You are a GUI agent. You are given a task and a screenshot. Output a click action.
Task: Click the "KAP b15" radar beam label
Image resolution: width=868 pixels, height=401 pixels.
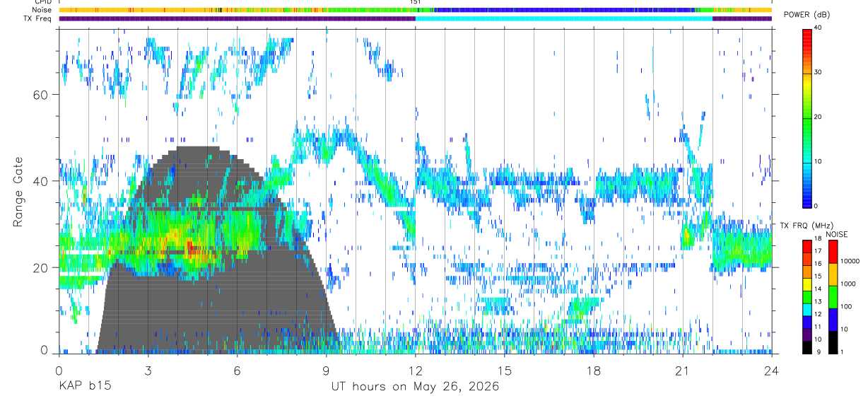click(x=84, y=387)
